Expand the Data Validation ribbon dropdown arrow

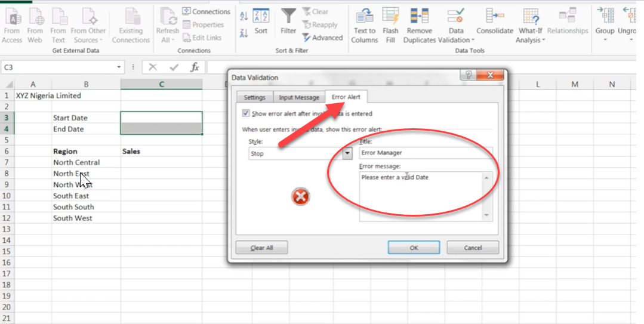point(473,40)
